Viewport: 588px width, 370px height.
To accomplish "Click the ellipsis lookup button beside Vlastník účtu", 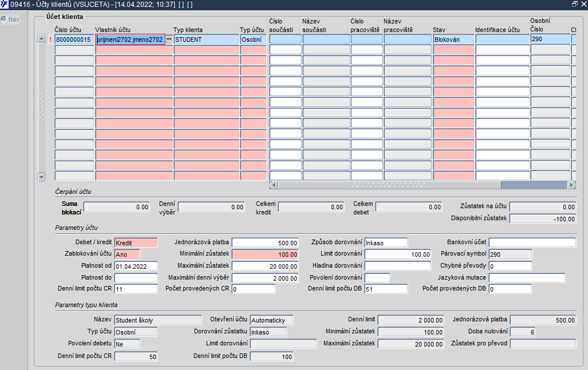I will coord(169,39).
